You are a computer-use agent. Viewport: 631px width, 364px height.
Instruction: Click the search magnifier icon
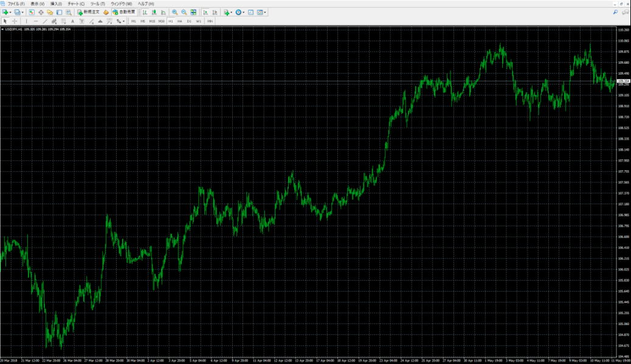(615, 12)
